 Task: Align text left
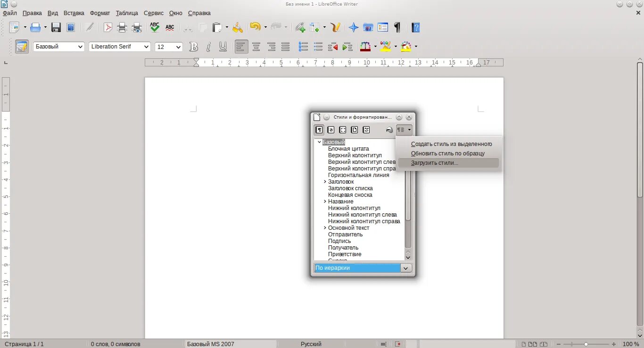click(x=241, y=47)
